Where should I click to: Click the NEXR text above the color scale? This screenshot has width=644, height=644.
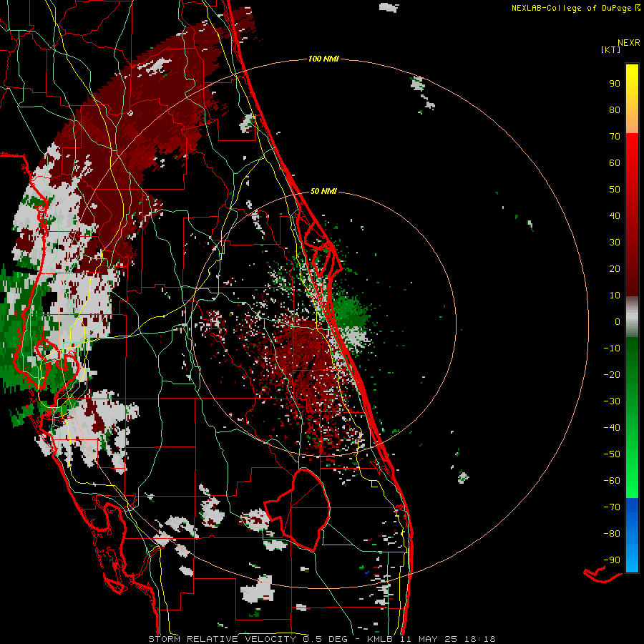[x=629, y=43]
